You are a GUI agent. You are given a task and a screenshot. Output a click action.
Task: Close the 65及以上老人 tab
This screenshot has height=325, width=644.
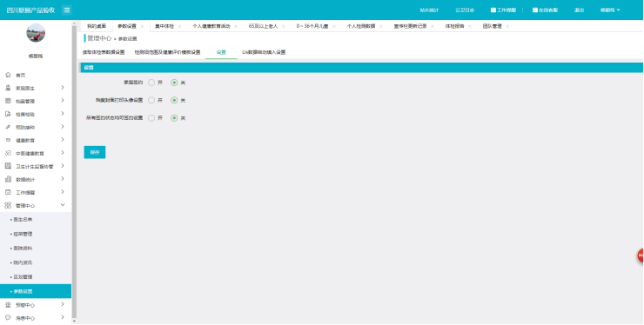click(284, 26)
